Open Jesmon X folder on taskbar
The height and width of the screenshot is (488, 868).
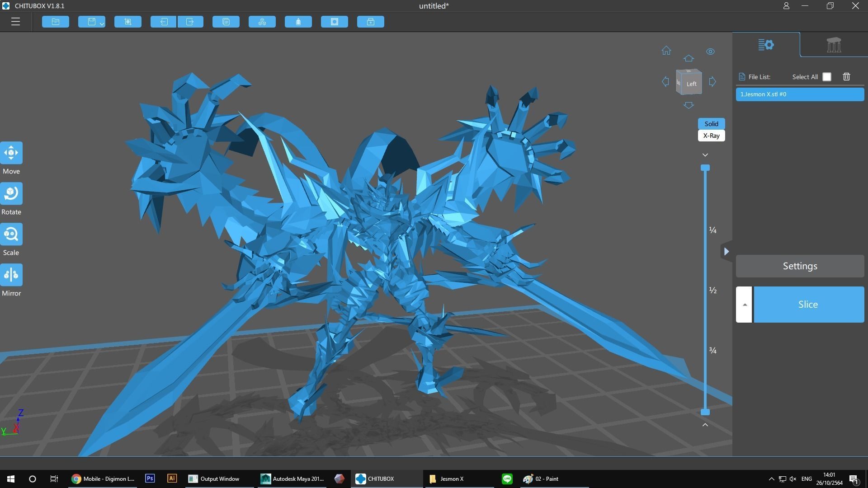[x=458, y=479]
